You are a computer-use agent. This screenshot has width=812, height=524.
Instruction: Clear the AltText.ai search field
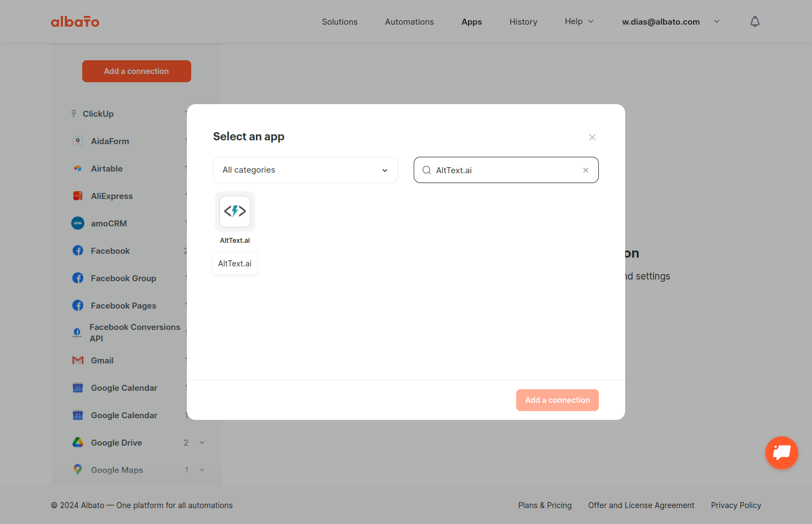(586, 170)
